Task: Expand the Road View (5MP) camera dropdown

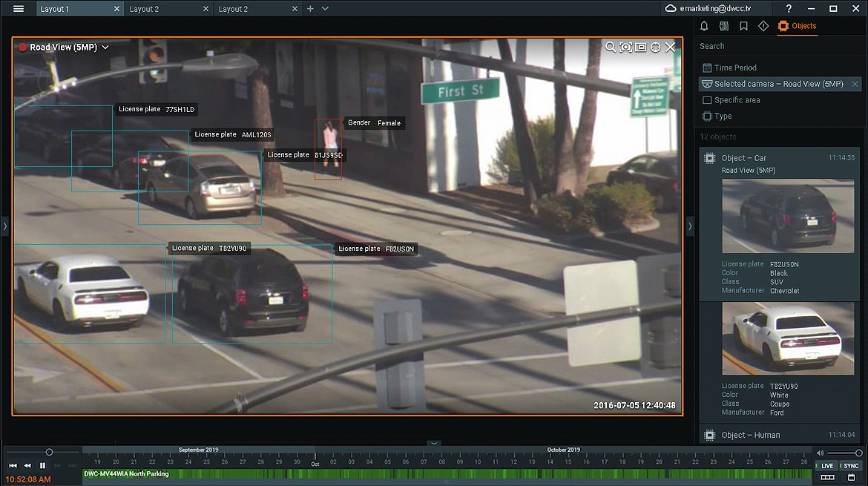Action: click(105, 47)
